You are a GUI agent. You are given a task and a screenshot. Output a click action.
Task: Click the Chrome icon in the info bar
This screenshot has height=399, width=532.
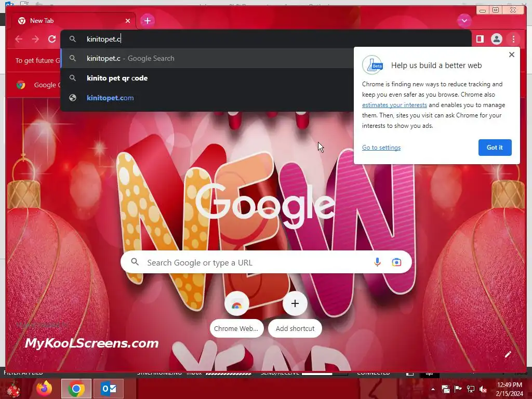21,85
